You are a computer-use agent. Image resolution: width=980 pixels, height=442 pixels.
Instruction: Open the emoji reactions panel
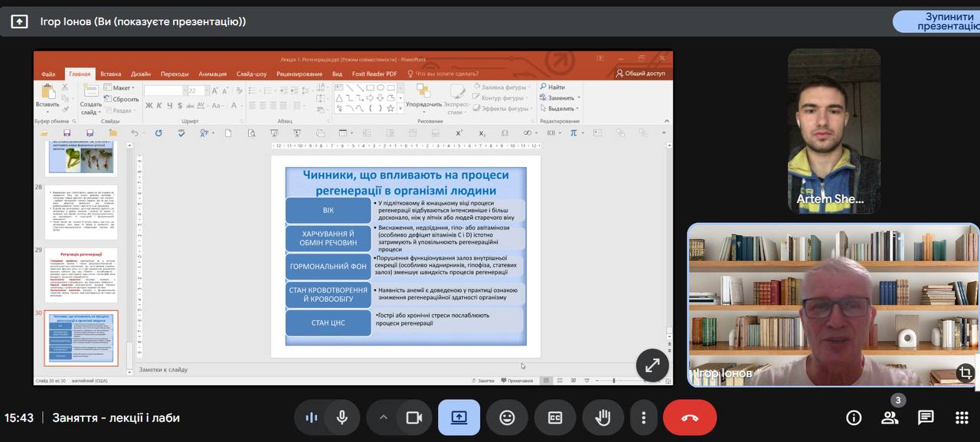pos(507,417)
